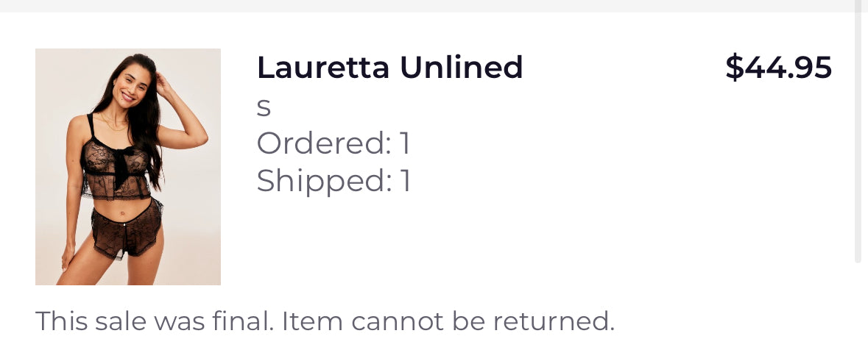Click the dollar sign of the price

click(734, 68)
